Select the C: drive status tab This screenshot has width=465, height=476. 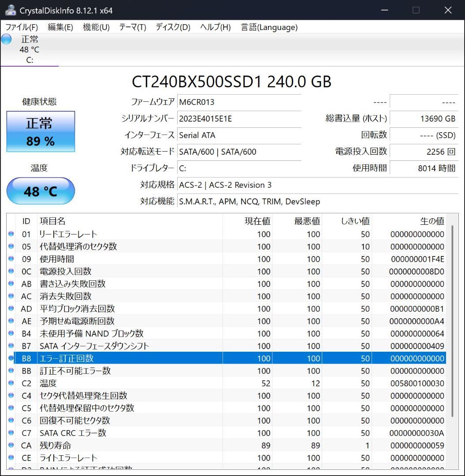click(30, 49)
